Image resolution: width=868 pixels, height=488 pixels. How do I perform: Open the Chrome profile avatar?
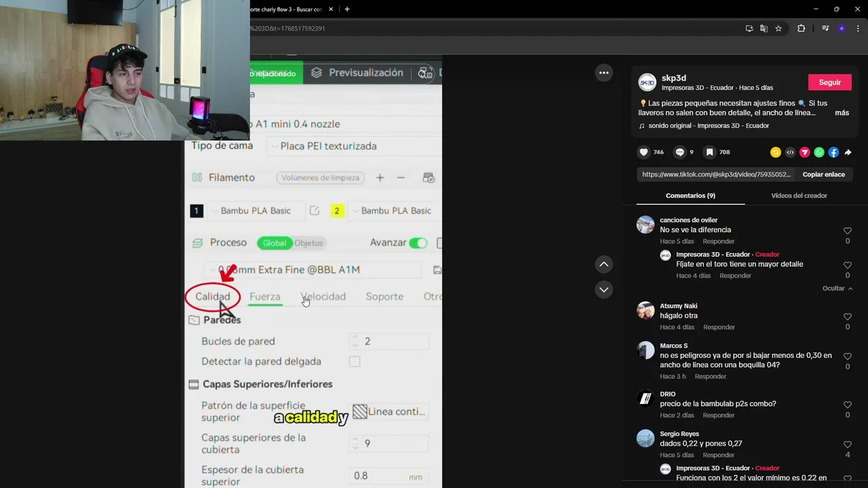tap(842, 28)
